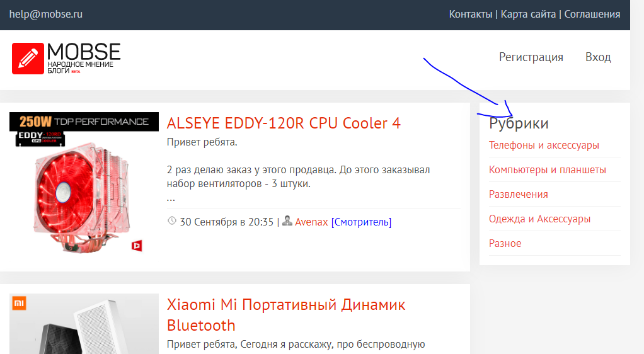This screenshot has width=644, height=354.
Task: Go to Карта сайта
Action: click(528, 14)
